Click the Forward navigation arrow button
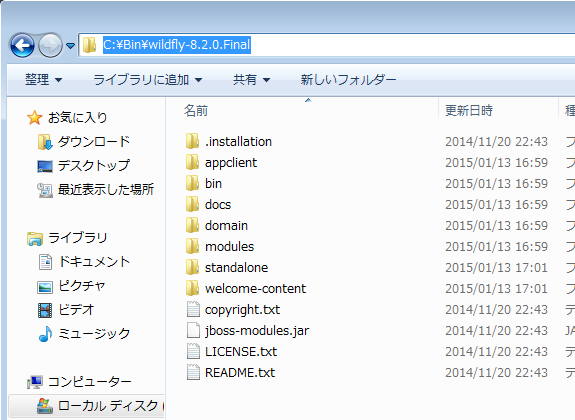 point(50,45)
